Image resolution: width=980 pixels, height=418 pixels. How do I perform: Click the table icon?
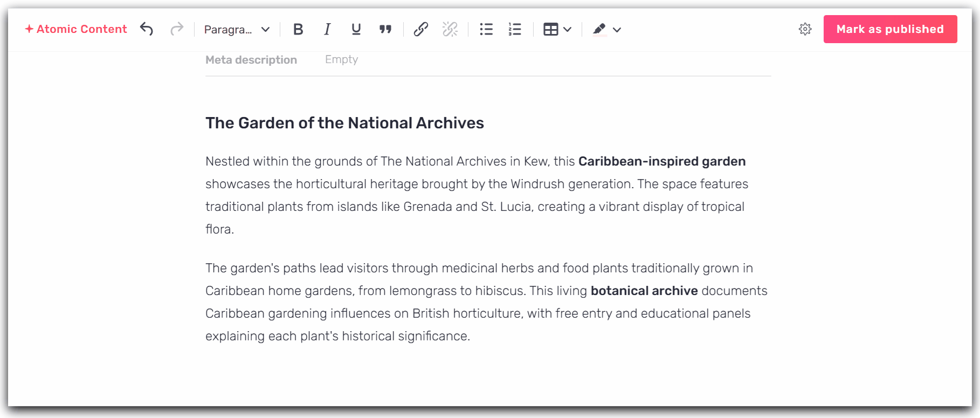click(550, 29)
